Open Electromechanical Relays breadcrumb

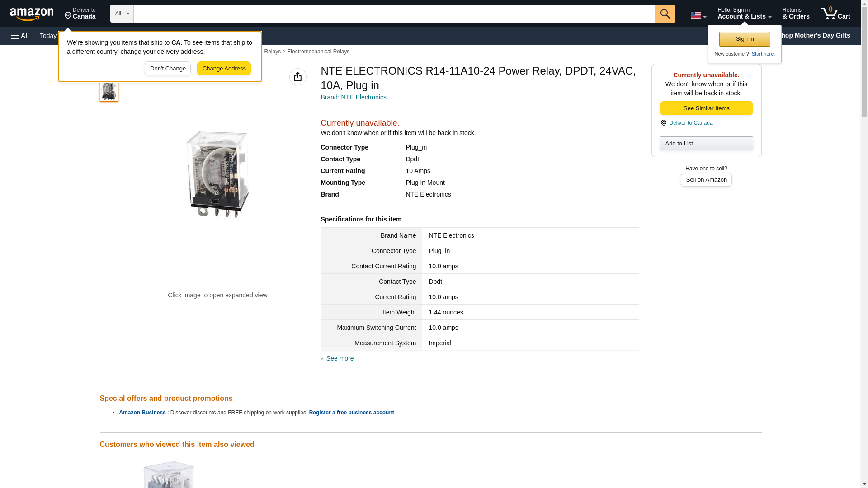(318, 52)
